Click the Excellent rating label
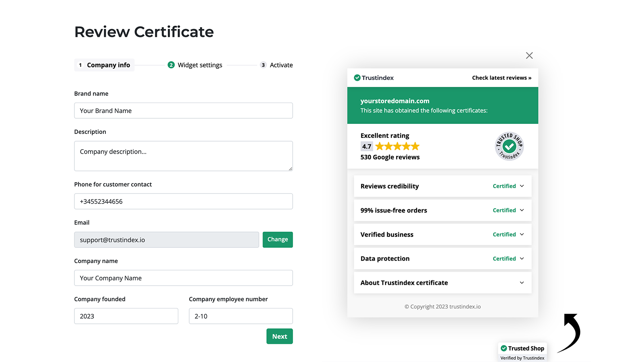The image size is (644, 362). point(385,136)
